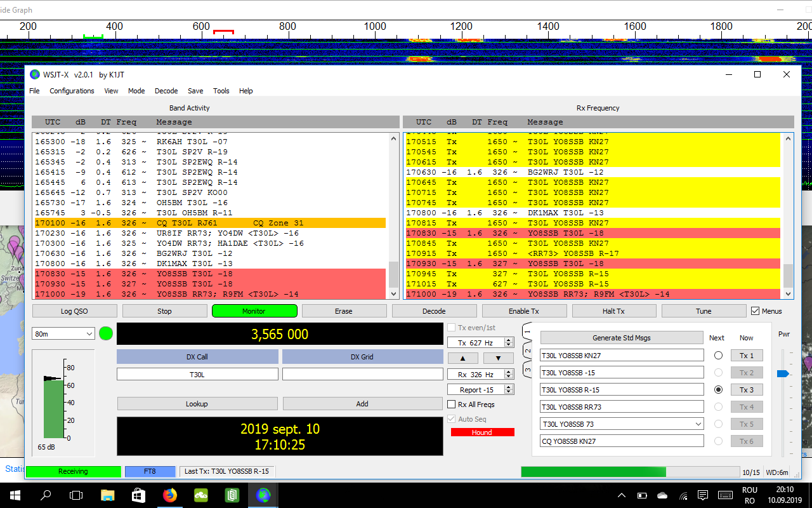Click the OneDrive cloud tray icon
This screenshot has height=508, width=812.
pos(662,495)
